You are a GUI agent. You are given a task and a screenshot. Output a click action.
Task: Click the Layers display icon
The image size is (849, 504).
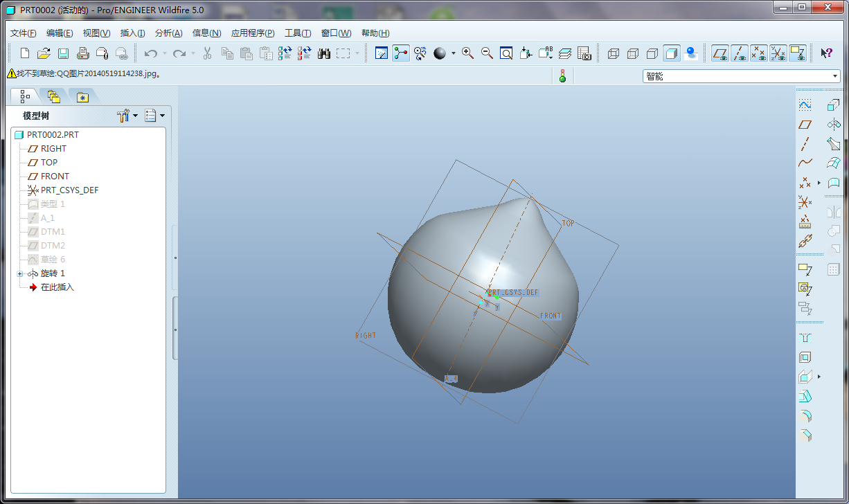pos(564,53)
